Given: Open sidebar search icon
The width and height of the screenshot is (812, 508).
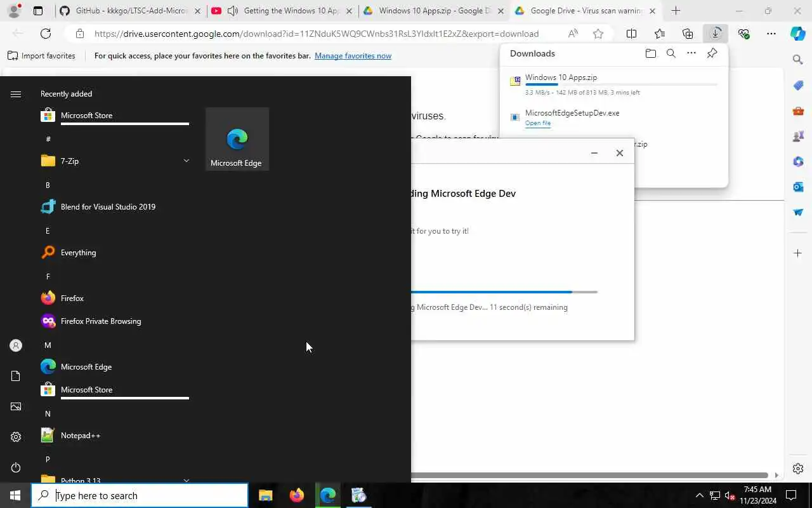Looking at the screenshot, I should pos(798,60).
